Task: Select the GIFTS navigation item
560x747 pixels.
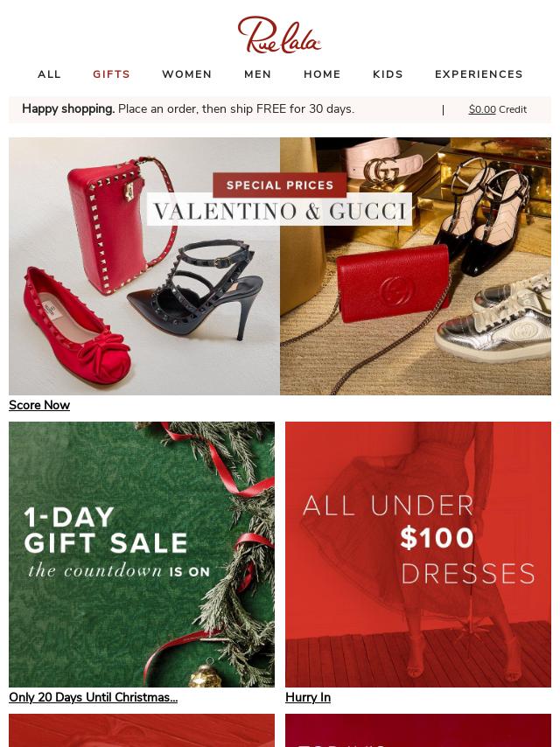Action: pyautogui.click(x=111, y=74)
